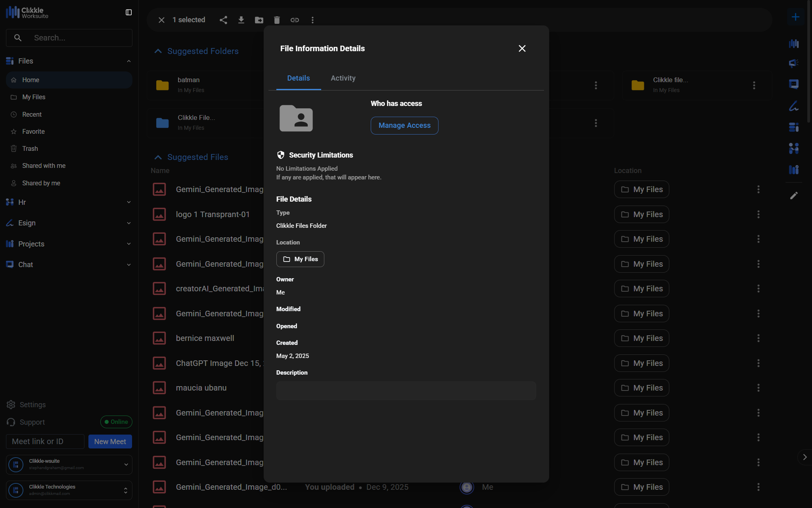This screenshot has width=812, height=508.
Task: Click the share icon in selection toolbar
Action: tap(223, 20)
